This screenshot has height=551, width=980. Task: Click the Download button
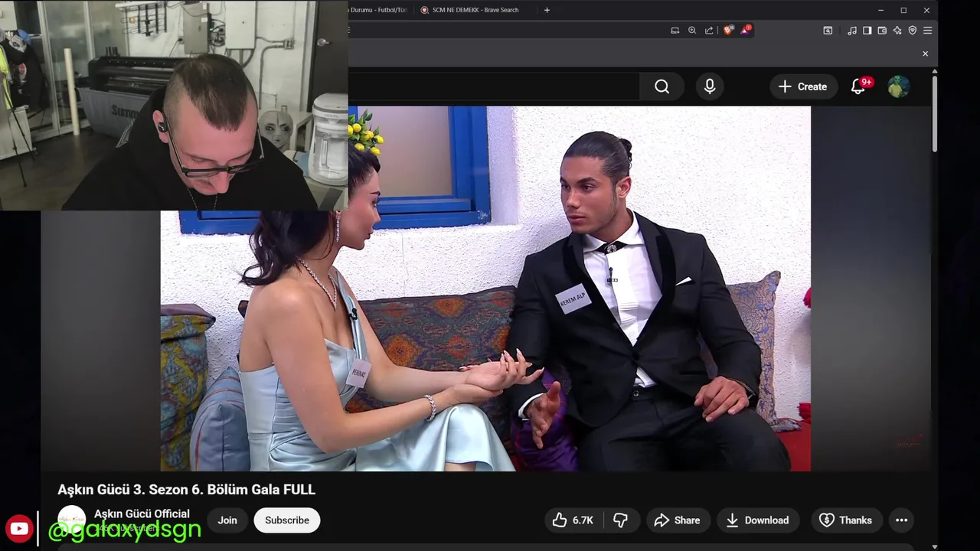(x=758, y=520)
